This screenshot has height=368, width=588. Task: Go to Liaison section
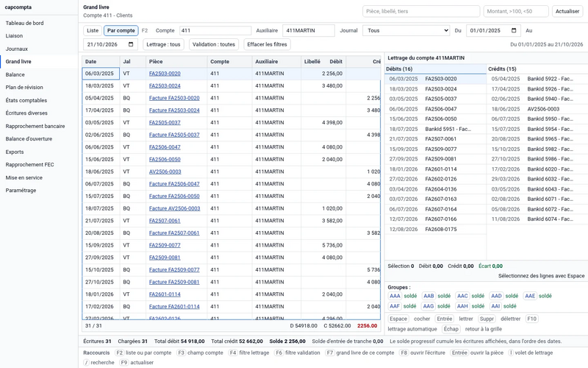[14, 35]
